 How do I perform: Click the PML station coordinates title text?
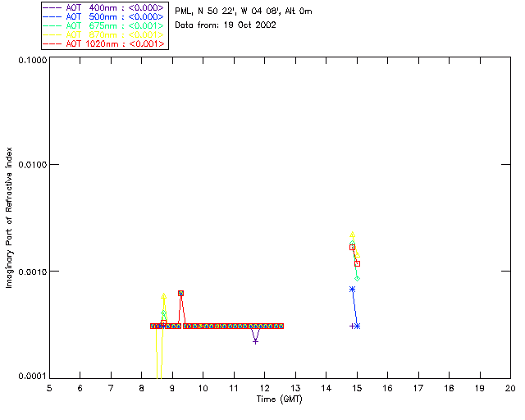[244, 11]
